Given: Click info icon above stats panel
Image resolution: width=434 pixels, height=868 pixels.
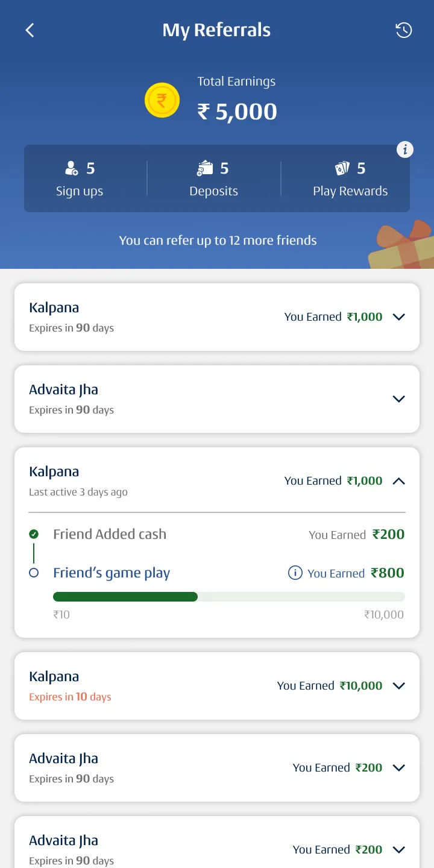Looking at the screenshot, I should [405, 149].
